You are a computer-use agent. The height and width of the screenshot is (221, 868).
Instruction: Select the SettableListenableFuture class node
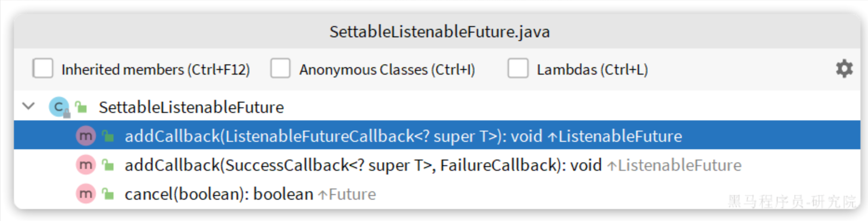(191, 107)
